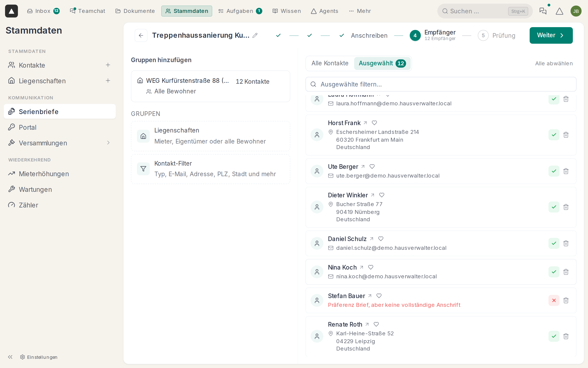Screen dimensions: 588x368
Task: Toggle the green check for Horst Frank
Action: click(554, 135)
